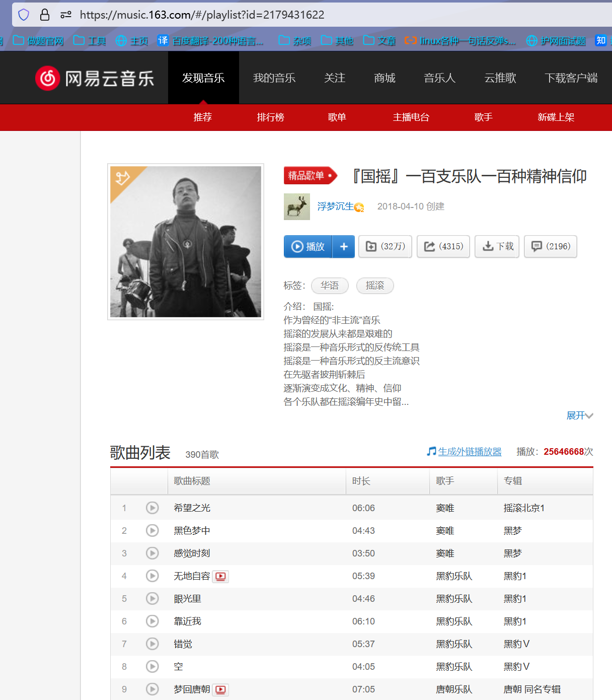Click the shield icon in address bar
Screen dimensions: 612x700
click(24, 15)
